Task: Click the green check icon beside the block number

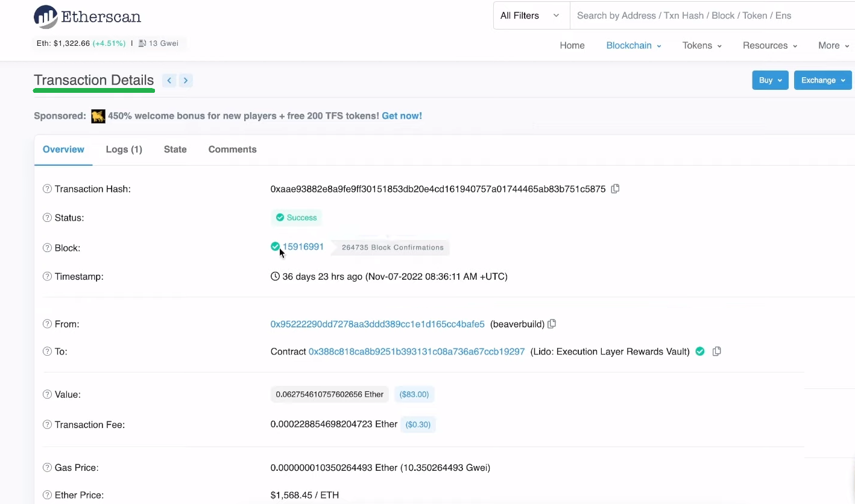Action: click(x=275, y=247)
